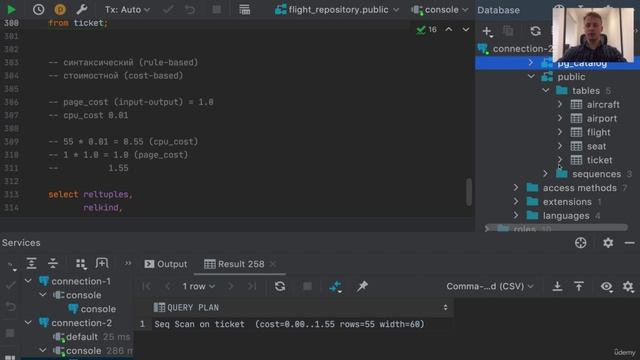Click the editor vertical scrollbar thumb

coord(469,191)
